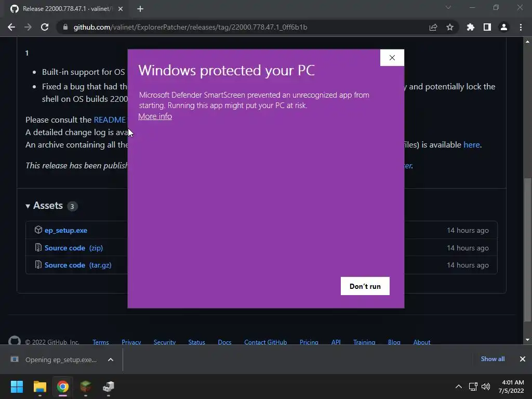Image resolution: width=532 pixels, height=399 pixels.
Task: Open Privacy footer link
Action: click(x=131, y=342)
